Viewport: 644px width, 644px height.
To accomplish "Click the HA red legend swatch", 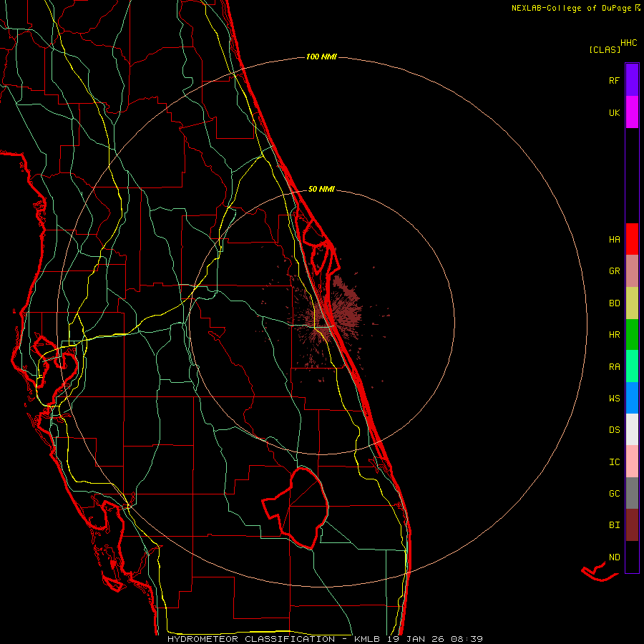I will click(632, 239).
